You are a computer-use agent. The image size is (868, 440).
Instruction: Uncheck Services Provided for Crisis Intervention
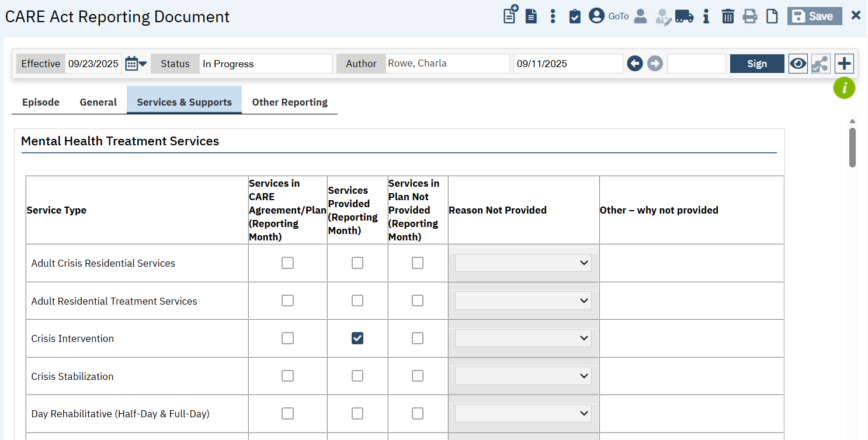tap(357, 338)
